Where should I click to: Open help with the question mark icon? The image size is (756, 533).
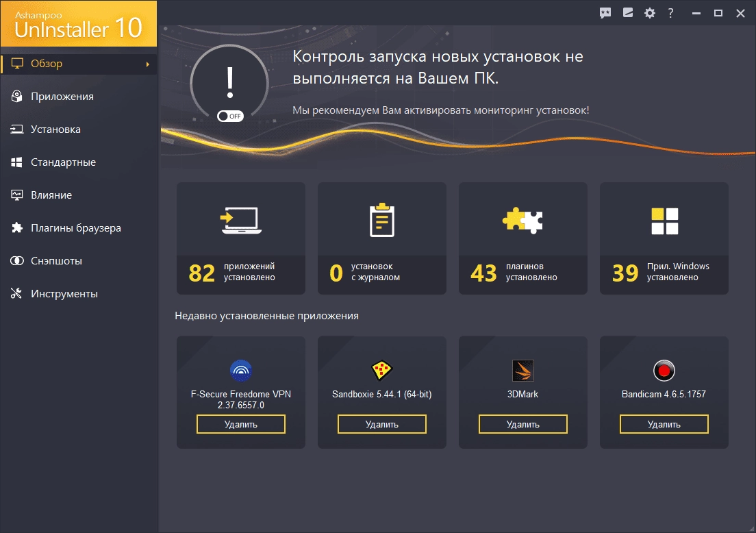point(670,13)
